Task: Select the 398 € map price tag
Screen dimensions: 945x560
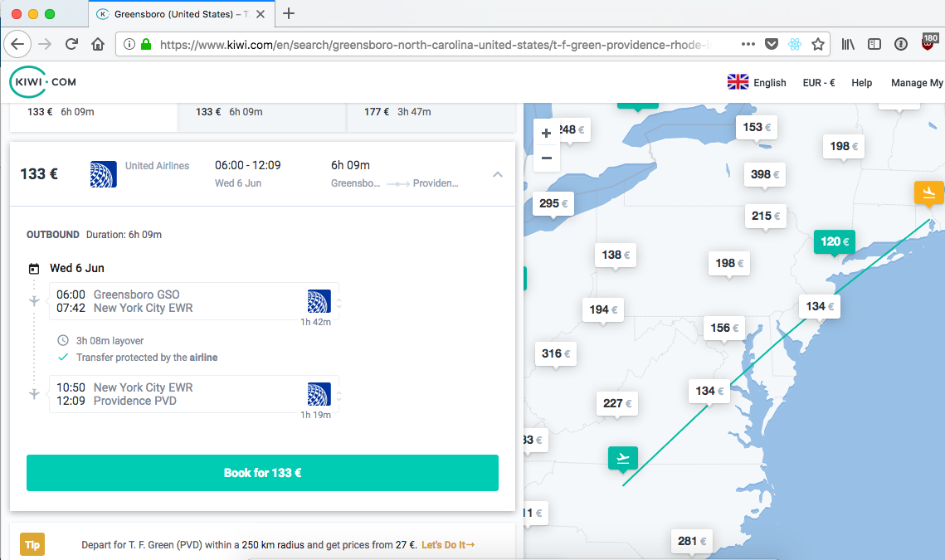Action: (765, 174)
